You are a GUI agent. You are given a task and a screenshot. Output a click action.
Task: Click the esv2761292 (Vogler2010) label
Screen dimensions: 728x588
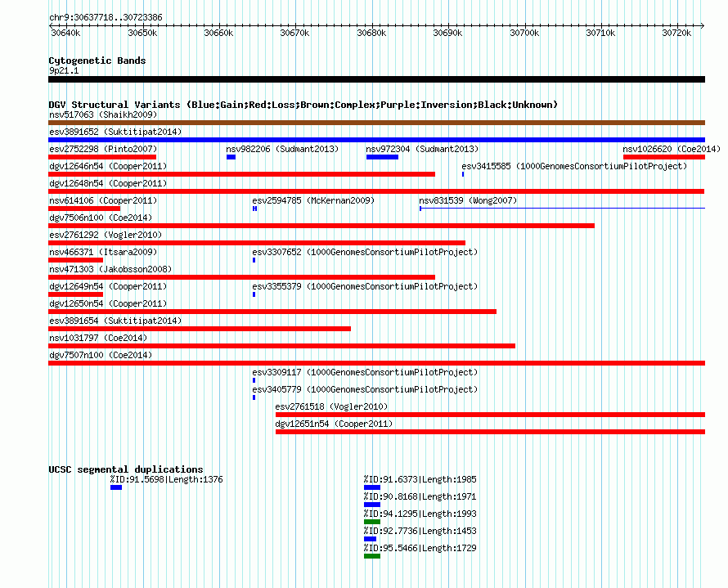coord(106,235)
